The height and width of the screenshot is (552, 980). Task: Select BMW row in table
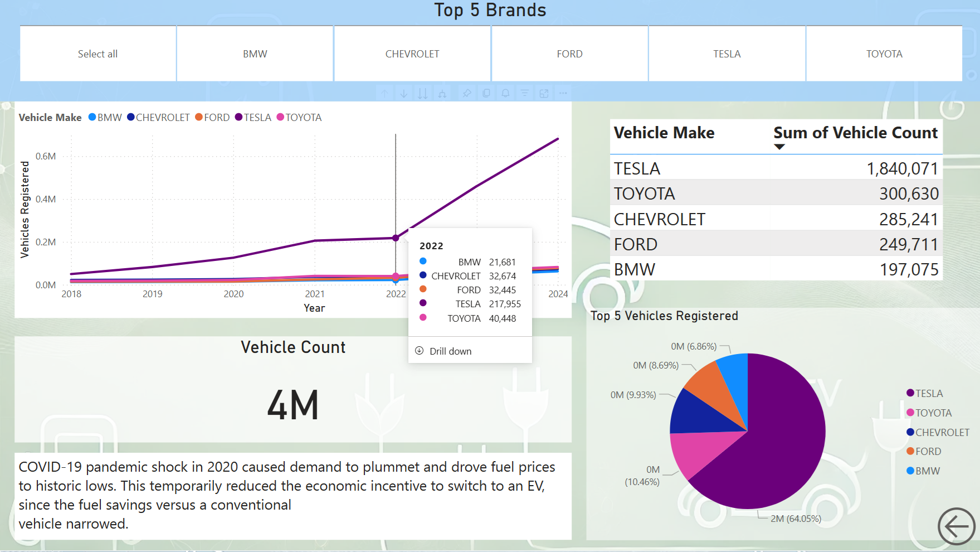[776, 269]
